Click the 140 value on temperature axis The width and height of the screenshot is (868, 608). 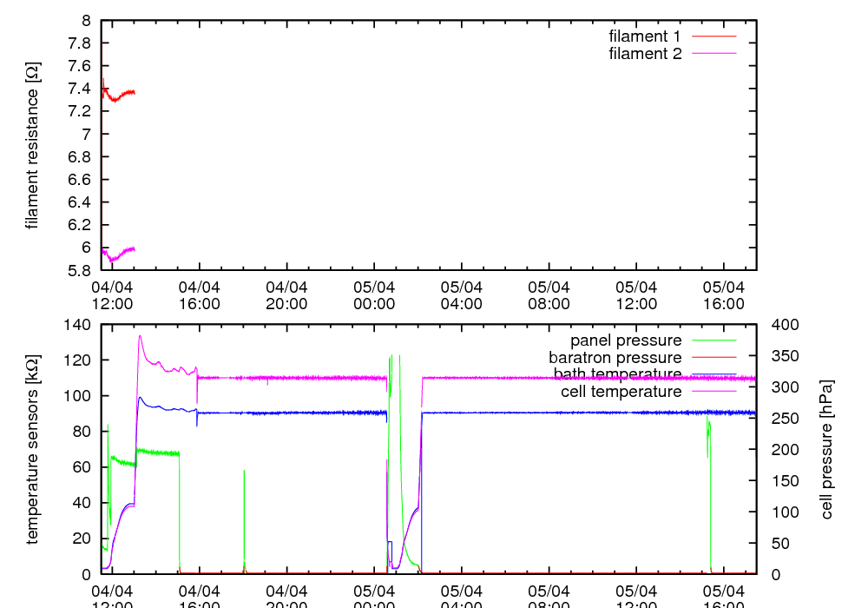[x=79, y=324]
